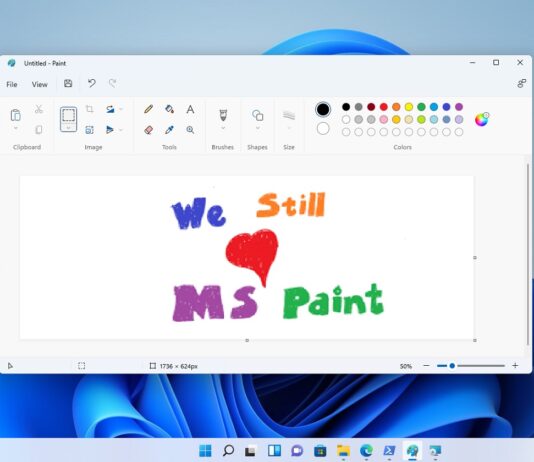534x462 pixels.
Task: Click the Copy icon
Action: pyautogui.click(x=38, y=129)
